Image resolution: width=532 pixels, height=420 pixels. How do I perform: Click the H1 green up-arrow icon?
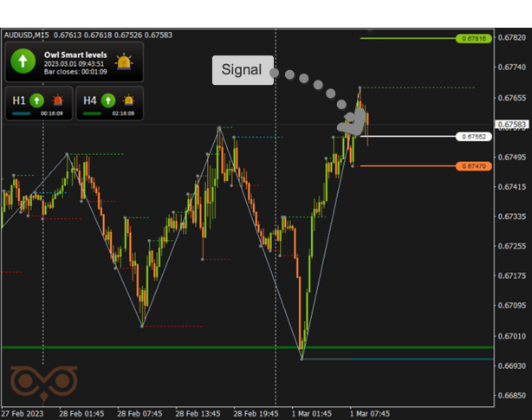[38, 100]
